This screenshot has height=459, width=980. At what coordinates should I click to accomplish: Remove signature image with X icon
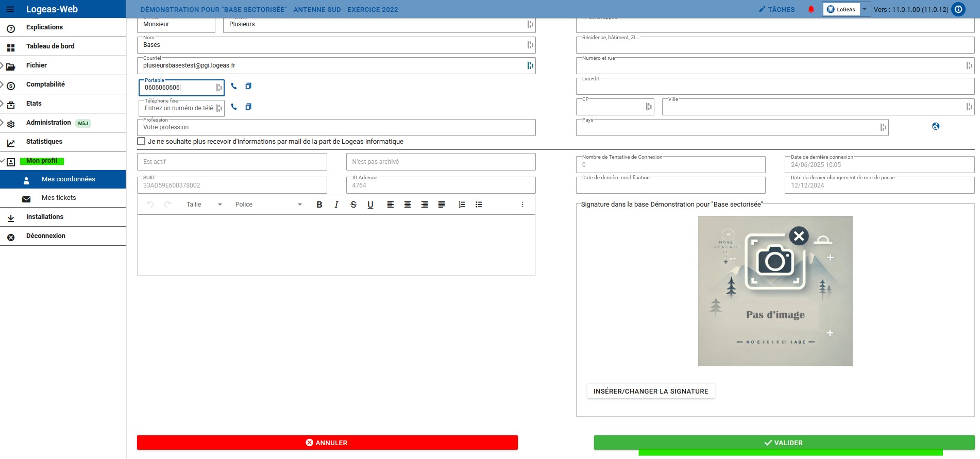pos(799,236)
